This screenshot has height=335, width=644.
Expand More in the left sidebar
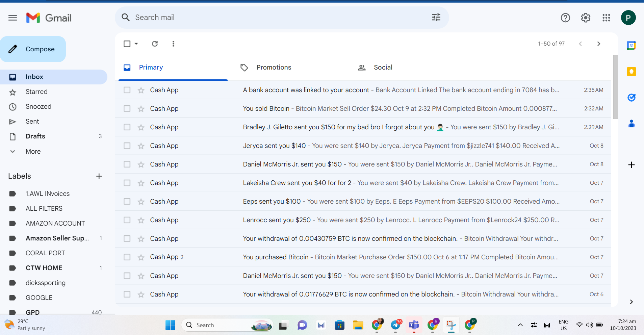coord(33,151)
